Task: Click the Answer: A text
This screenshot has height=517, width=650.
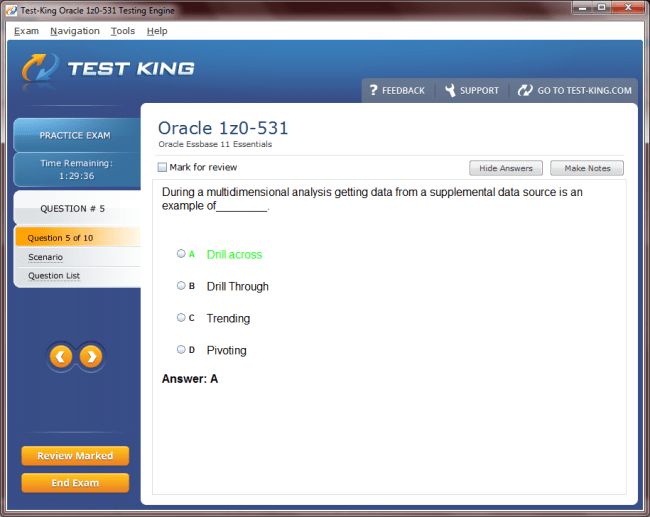Action: point(190,379)
